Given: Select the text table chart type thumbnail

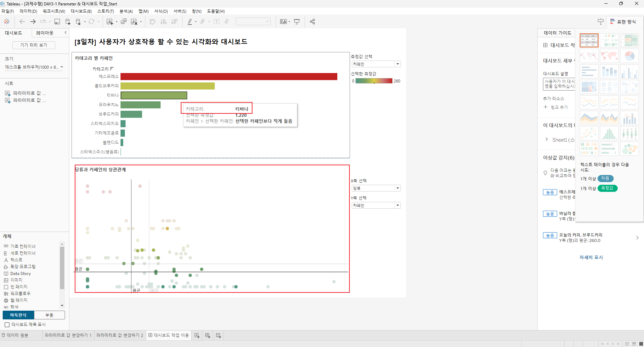Looking at the screenshot, I should tap(589, 40).
